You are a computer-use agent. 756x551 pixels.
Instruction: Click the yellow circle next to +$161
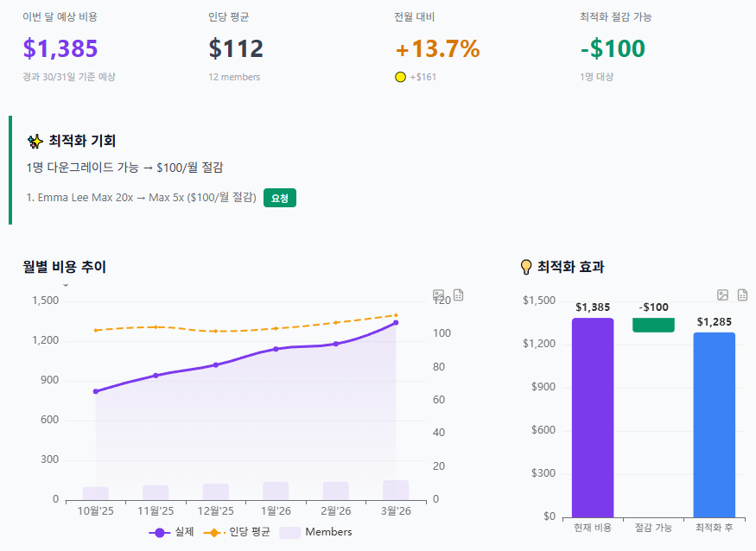(400, 77)
